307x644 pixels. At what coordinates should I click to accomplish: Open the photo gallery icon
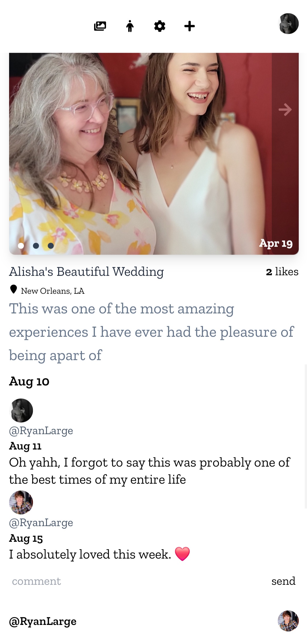click(x=100, y=26)
